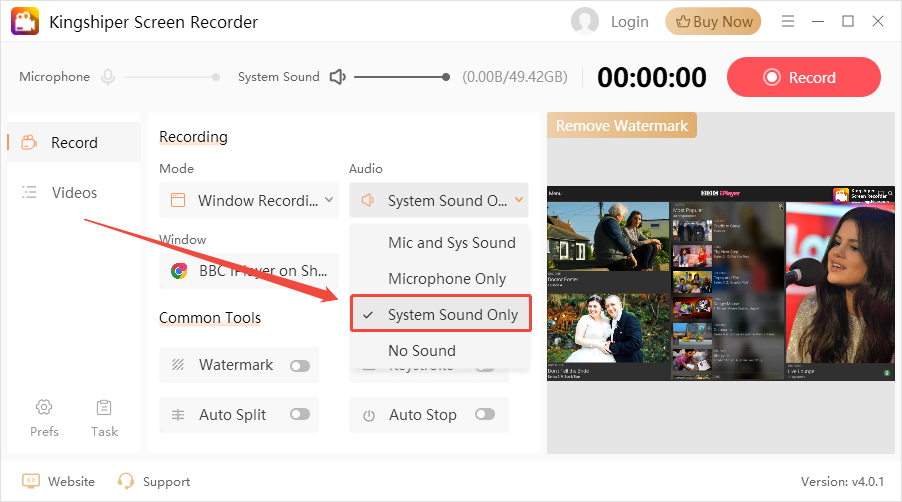Collapse the Audio dropdown System Sound

439,200
